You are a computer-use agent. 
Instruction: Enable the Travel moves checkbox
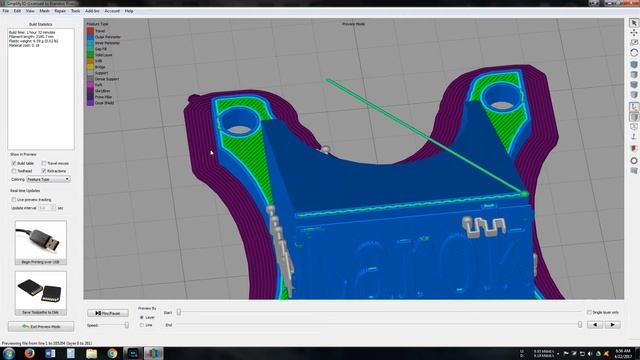44,163
